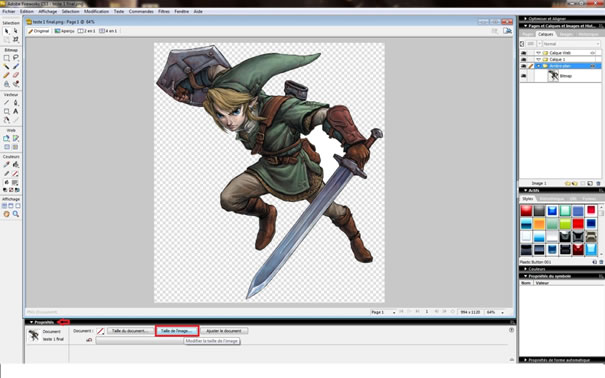Viewport: 605px width, 378px height.
Task: Collapse the Arrière-plan layer triangle
Action: [538, 66]
